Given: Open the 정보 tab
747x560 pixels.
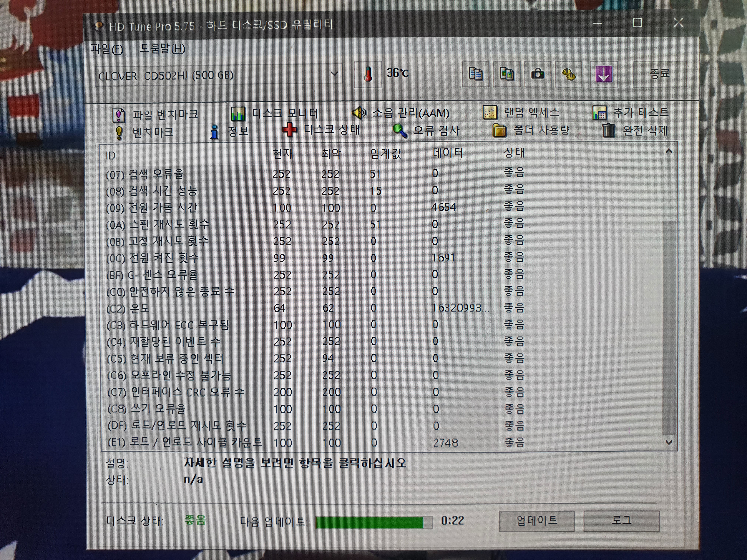Looking at the screenshot, I should click(x=229, y=131).
